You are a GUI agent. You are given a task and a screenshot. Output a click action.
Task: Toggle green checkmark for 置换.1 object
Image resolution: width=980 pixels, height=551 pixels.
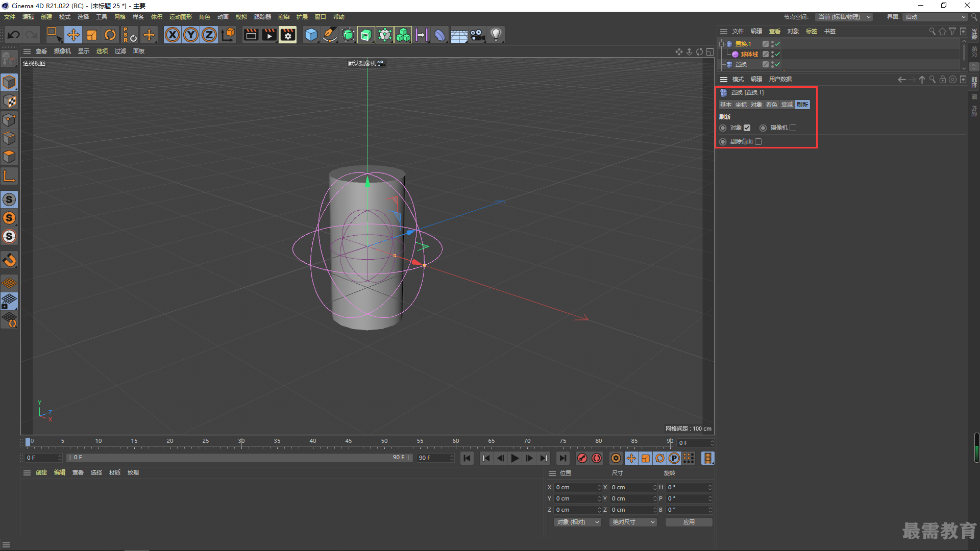click(x=777, y=44)
